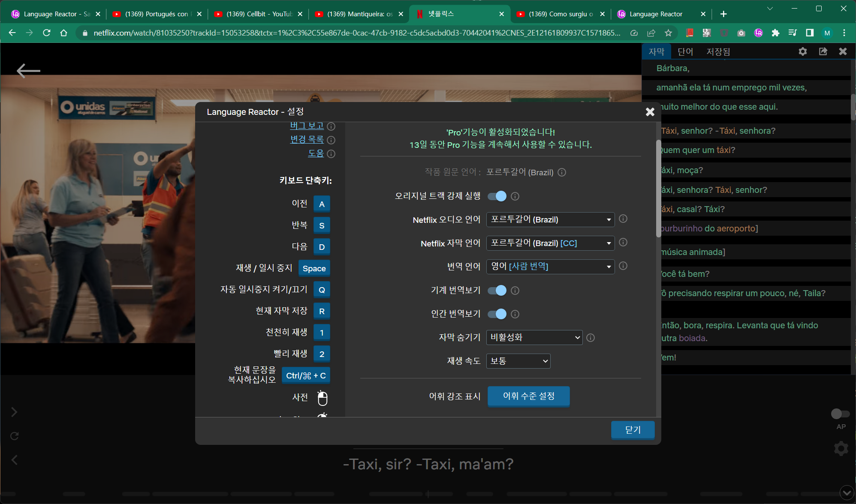Open 재생 속도 dropdown
Screen dimensions: 856x504
pos(518,361)
